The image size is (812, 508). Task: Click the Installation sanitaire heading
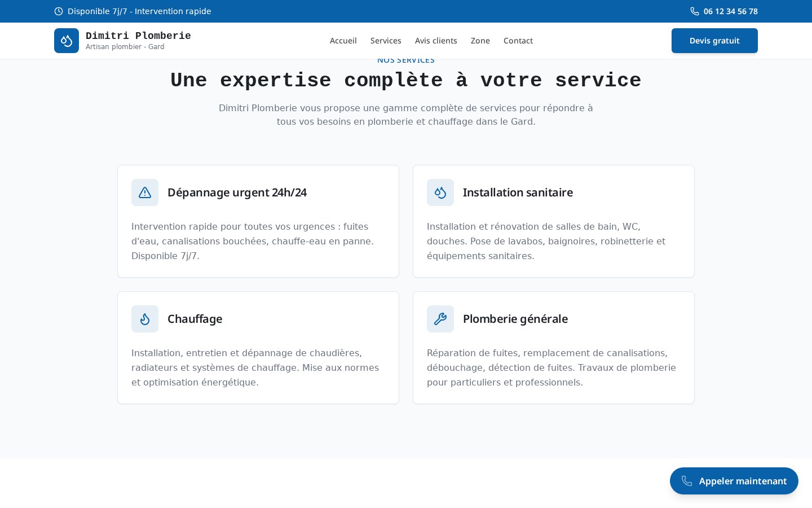pyautogui.click(x=518, y=192)
